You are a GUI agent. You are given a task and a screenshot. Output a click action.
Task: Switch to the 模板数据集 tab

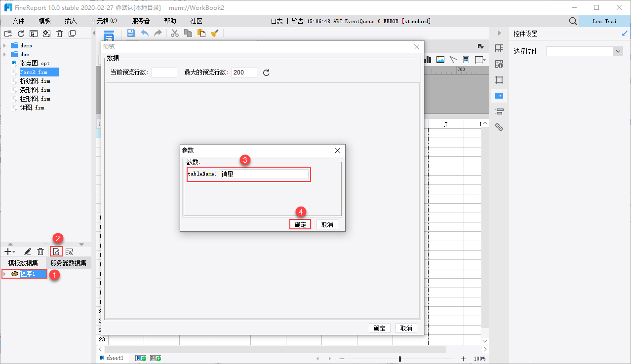[x=23, y=263]
